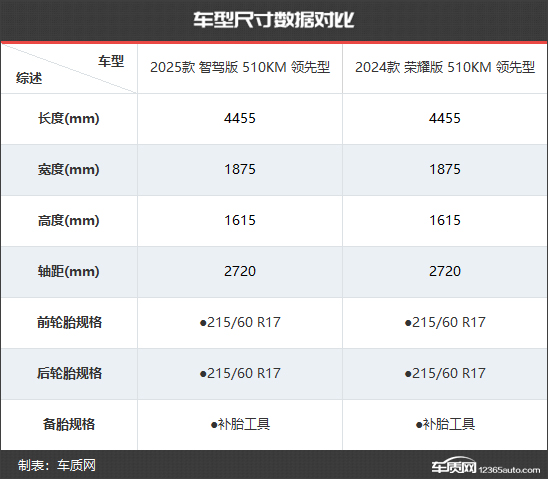Click the 高度(mm) row label

click(x=68, y=220)
